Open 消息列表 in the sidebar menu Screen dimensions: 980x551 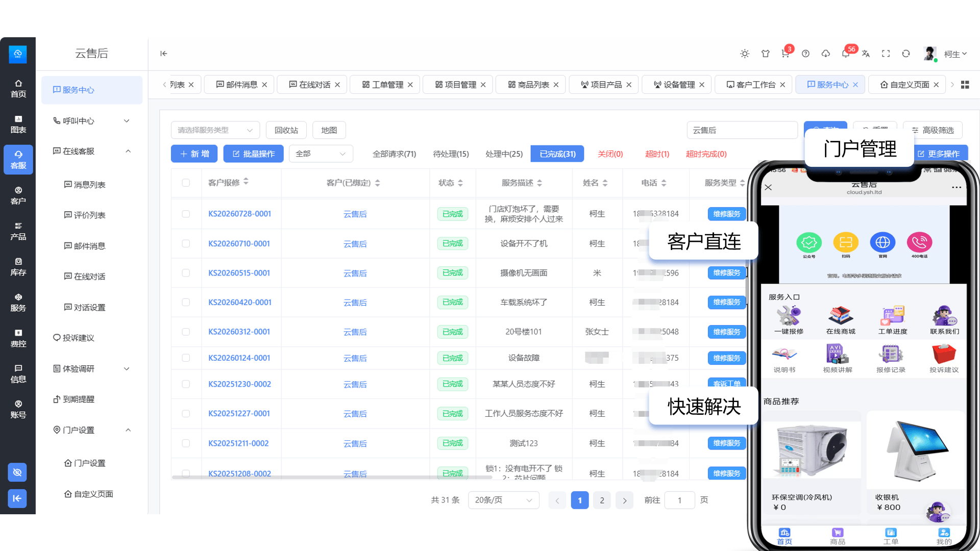coord(85,185)
